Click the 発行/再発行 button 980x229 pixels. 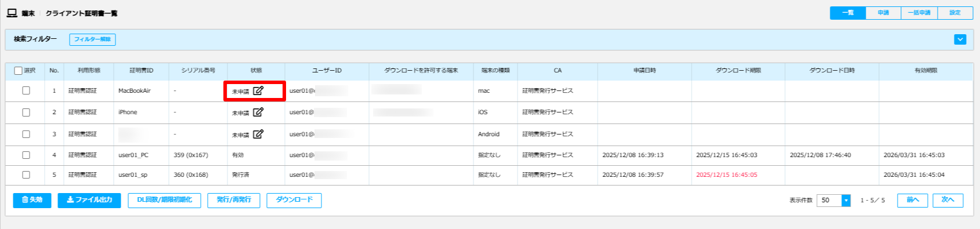[x=234, y=200]
